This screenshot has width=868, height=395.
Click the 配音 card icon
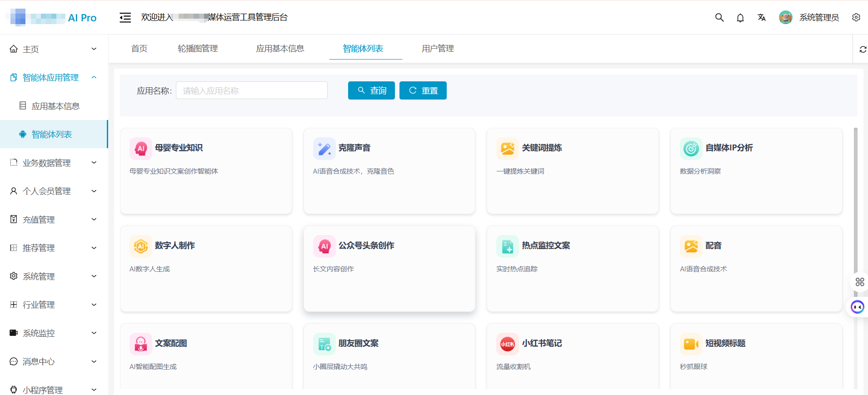(x=691, y=246)
